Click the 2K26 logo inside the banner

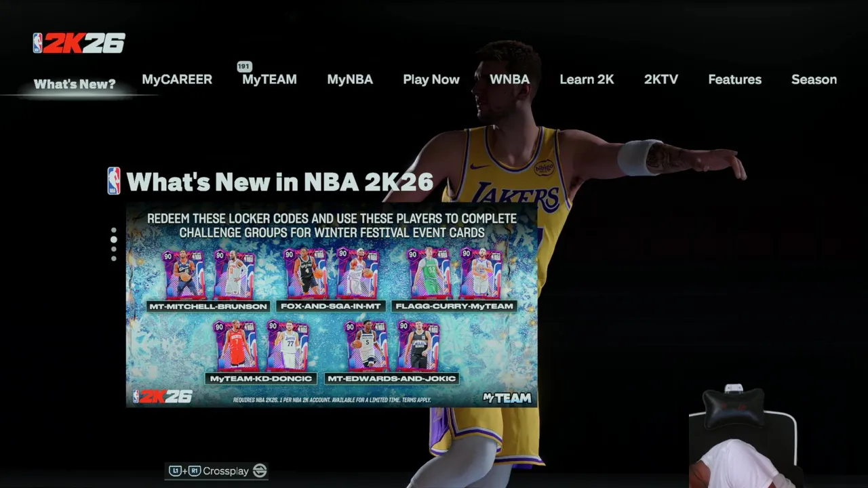tap(163, 396)
